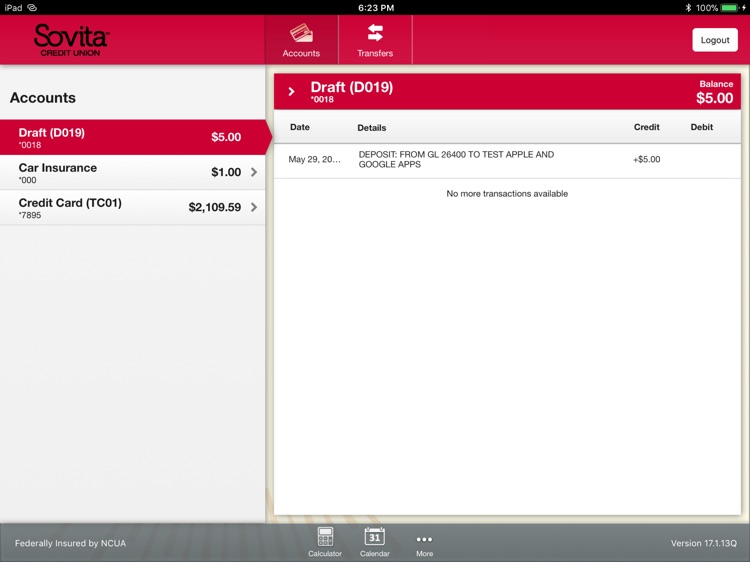
Task: Select the Car Insurance account name
Action: coord(58,168)
